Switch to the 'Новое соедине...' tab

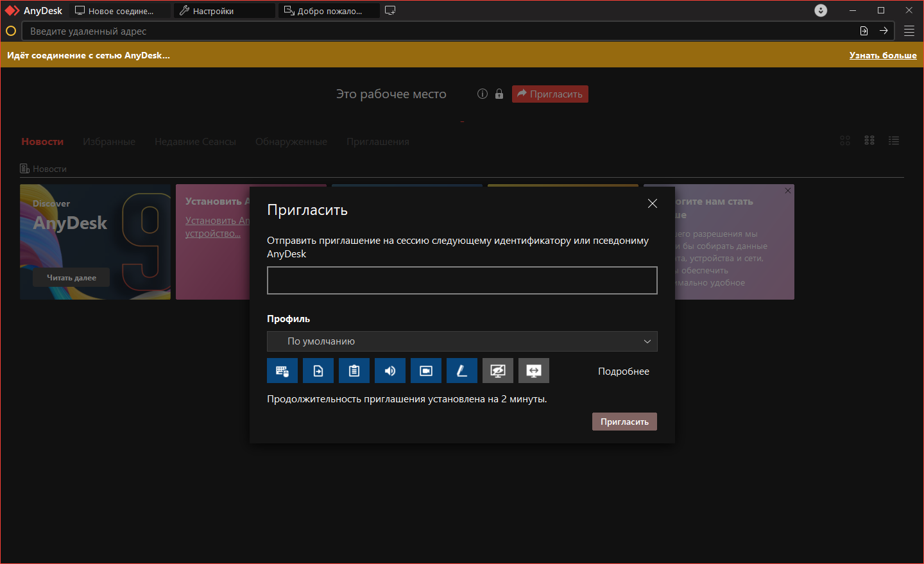(x=121, y=11)
